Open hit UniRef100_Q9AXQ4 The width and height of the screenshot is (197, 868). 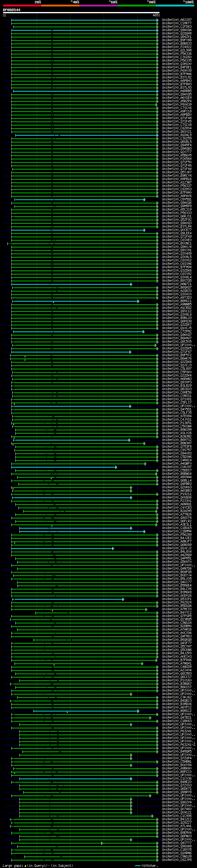[x=176, y=30]
